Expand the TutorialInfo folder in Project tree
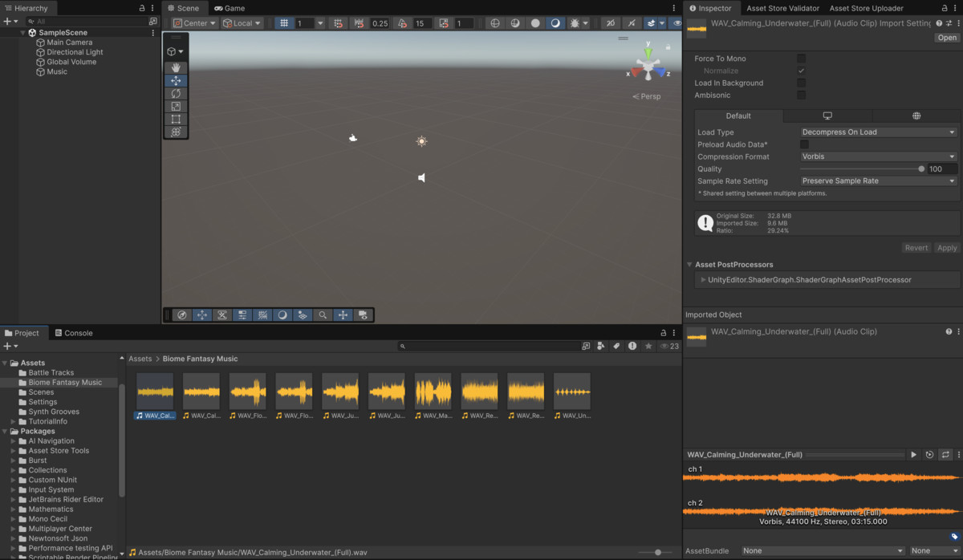 coord(14,421)
